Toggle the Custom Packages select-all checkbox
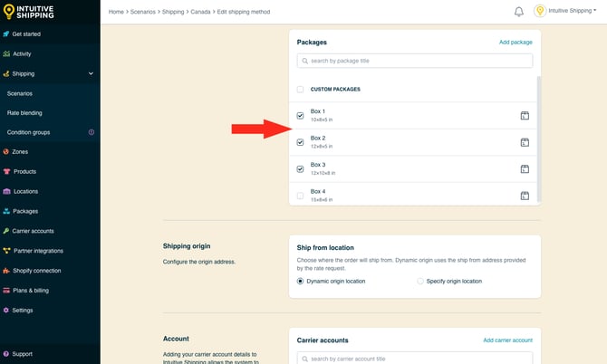 pos(300,90)
